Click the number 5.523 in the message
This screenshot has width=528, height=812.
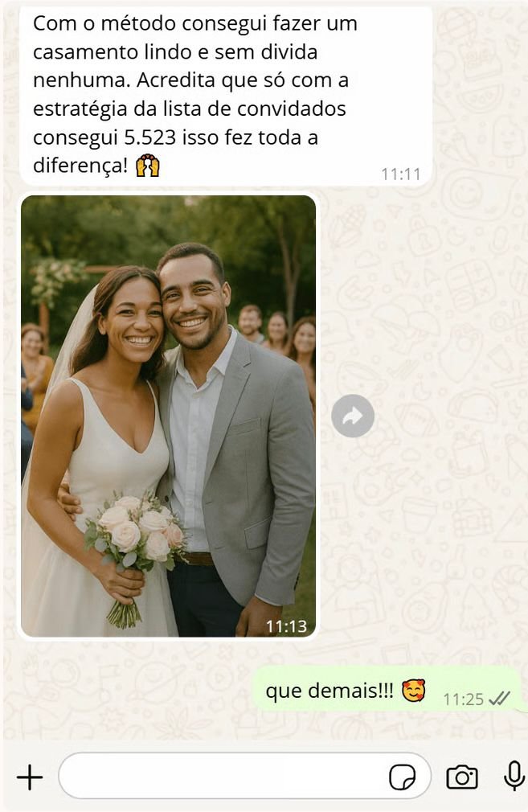click(x=145, y=137)
